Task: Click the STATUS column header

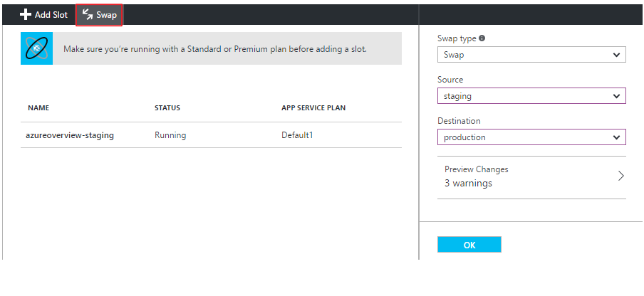Action: (x=167, y=108)
